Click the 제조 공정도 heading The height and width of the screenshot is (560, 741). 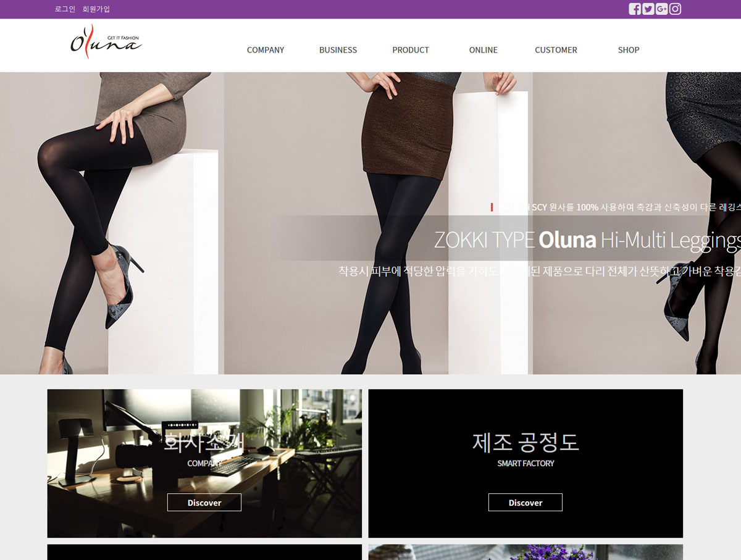[525, 442]
